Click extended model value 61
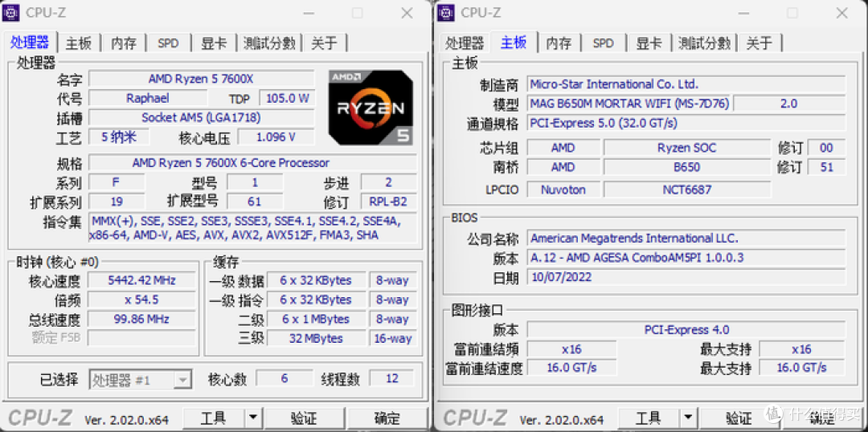 click(x=255, y=202)
